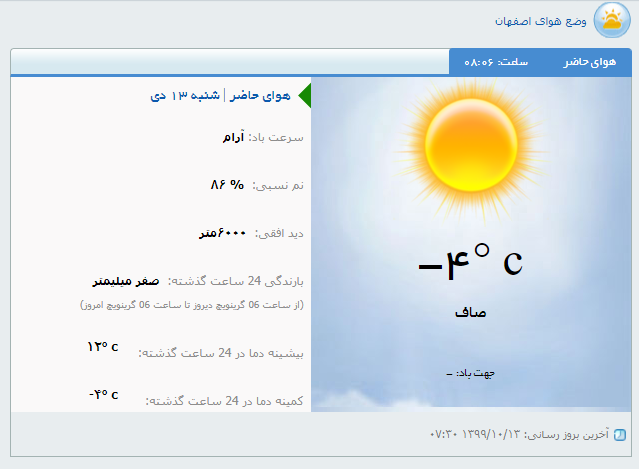Click the green triangle marker beside the heading
639x469 pixels.
304,96
